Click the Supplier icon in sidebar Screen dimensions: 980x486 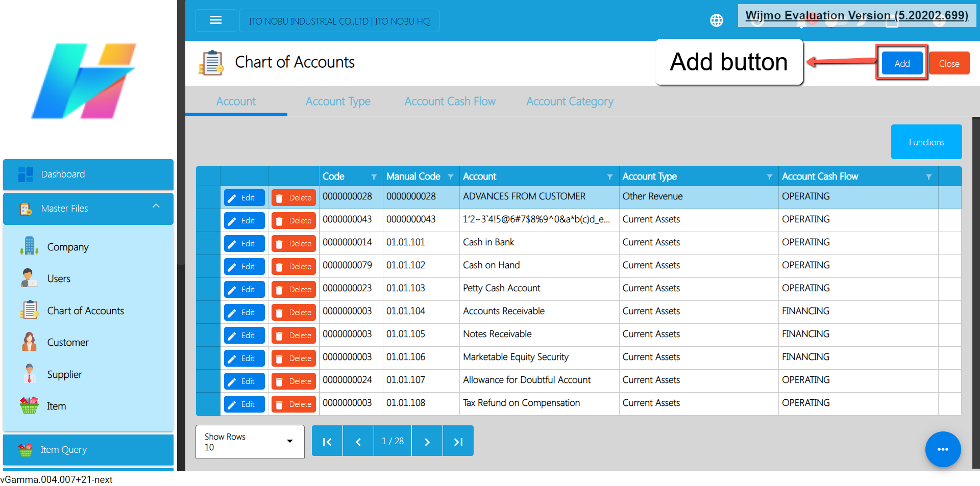29,374
